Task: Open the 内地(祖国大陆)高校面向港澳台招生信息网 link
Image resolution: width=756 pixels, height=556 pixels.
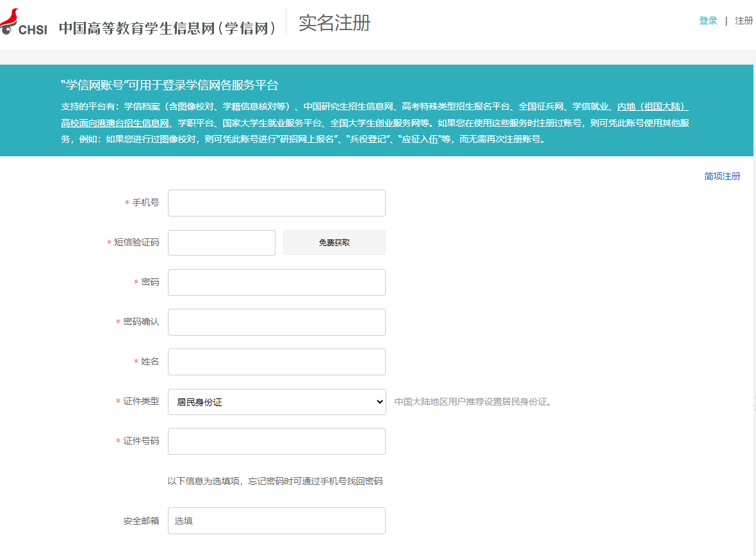Action: (653, 106)
